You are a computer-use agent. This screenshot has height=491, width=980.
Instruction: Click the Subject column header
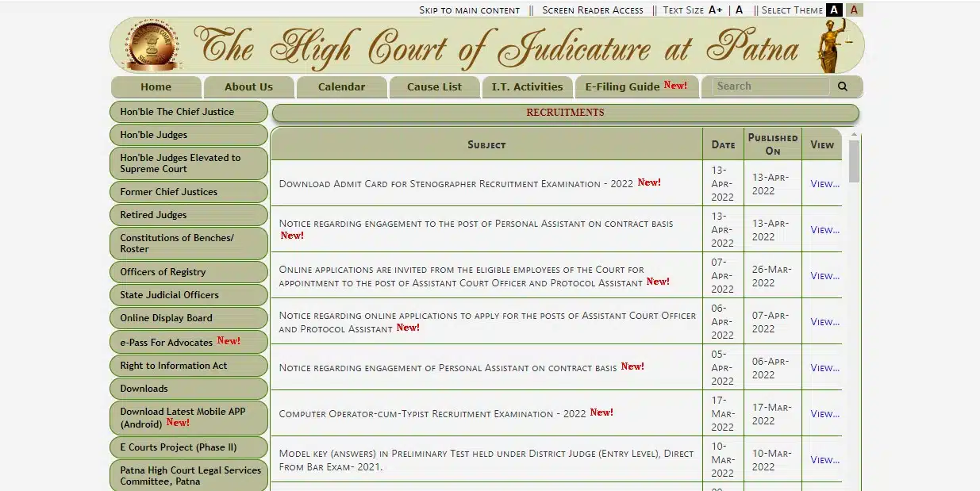(x=486, y=144)
